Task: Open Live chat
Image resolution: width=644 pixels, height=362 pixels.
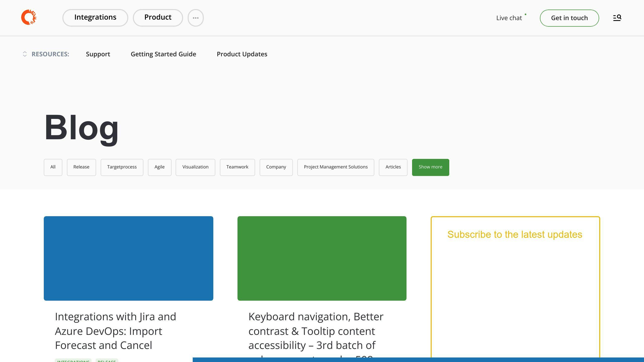Action: pyautogui.click(x=509, y=18)
